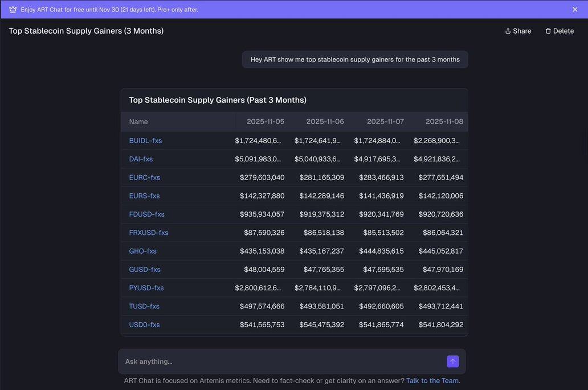Image resolution: width=588 pixels, height=390 pixels.
Task: Delete this chat conversation
Action: [x=559, y=31]
